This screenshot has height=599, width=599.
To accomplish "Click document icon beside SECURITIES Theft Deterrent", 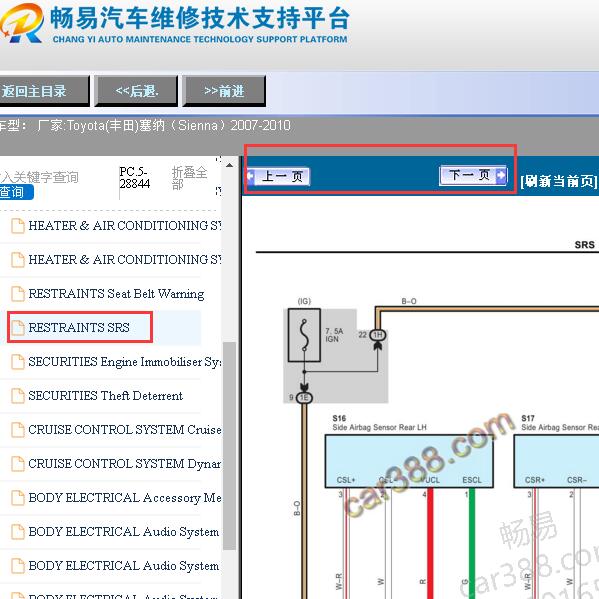I will pos(18,396).
